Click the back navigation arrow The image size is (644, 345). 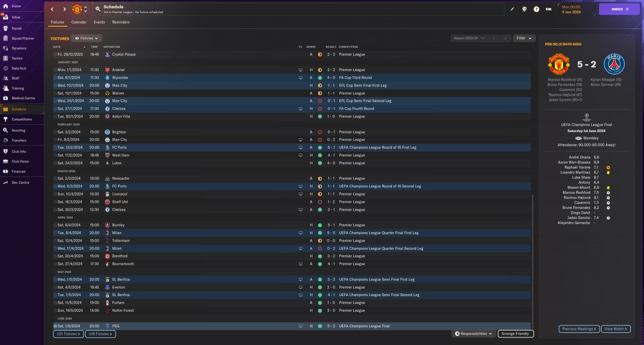click(x=52, y=9)
